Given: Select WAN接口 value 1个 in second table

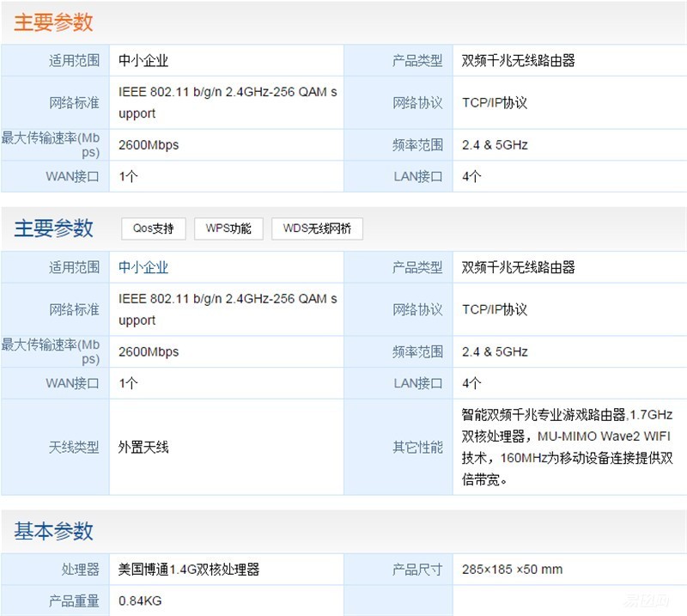Looking at the screenshot, I should (128, 383).
